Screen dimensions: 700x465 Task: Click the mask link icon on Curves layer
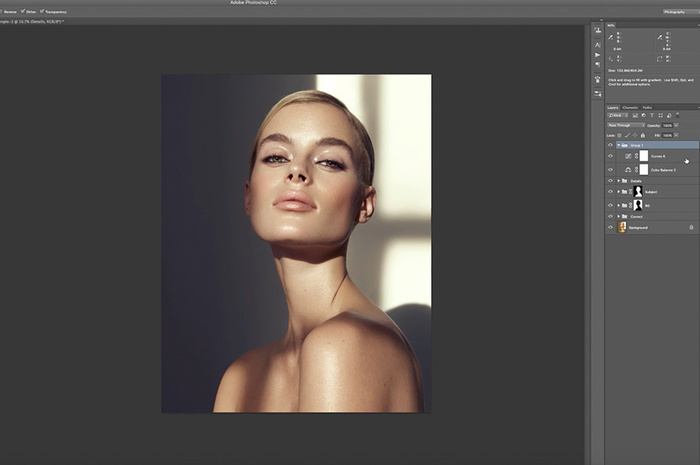tap(636, 156)
